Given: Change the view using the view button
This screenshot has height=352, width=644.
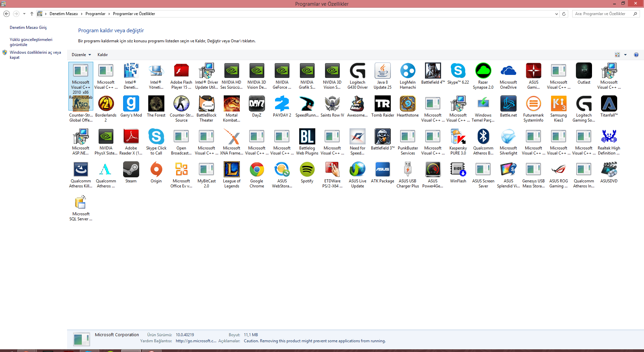Looking at the screenshot, I should (x=617, y=55).
